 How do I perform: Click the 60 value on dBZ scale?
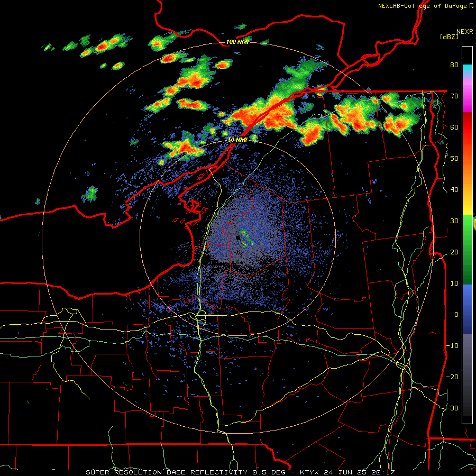[454, 127]
